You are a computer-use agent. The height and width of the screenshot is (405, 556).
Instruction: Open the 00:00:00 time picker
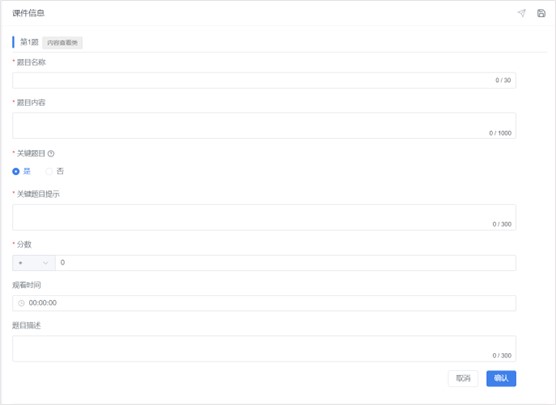point(264,303)
